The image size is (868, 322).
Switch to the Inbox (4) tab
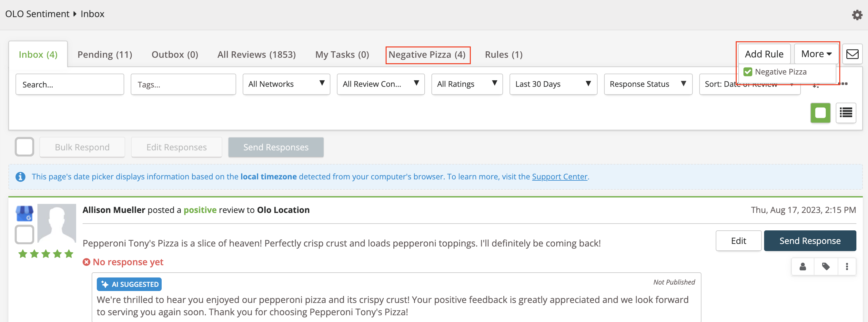[x=38, y=54]
